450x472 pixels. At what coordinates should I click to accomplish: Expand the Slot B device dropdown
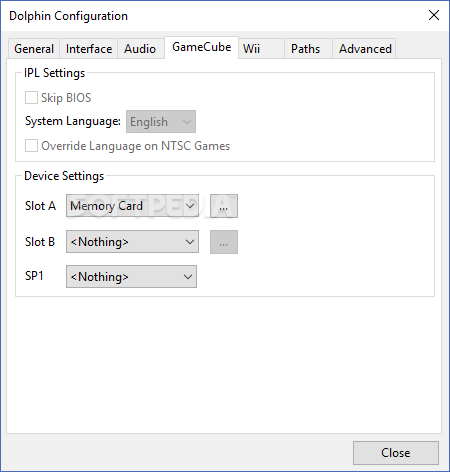click(x=132, y=242)
